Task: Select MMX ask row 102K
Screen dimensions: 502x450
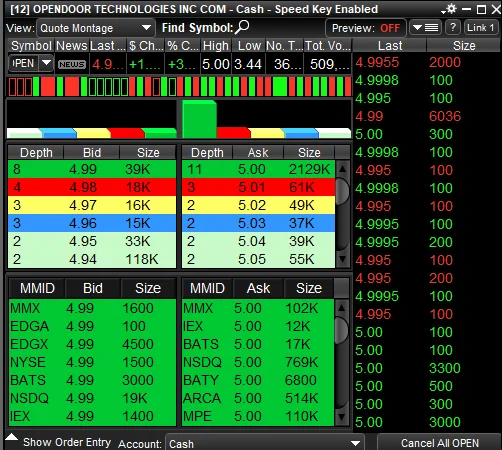Action: [258, 308]
